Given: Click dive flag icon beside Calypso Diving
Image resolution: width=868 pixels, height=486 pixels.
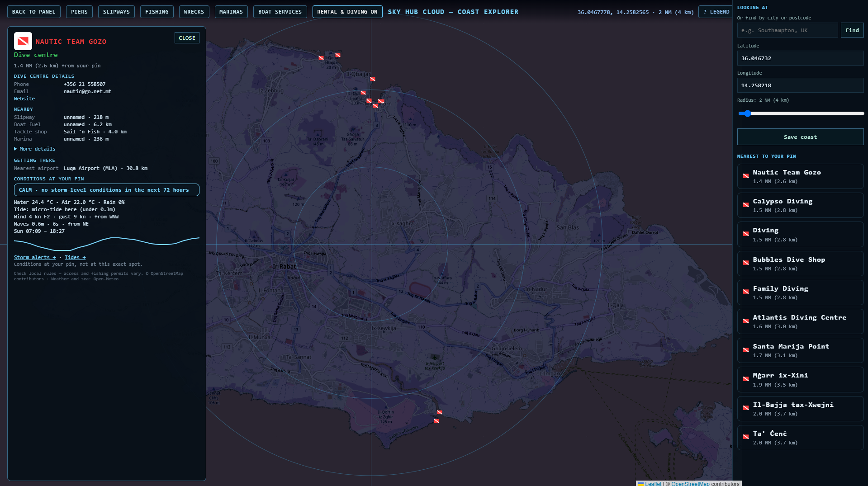Looking at the screenshot, I should 745,205.
